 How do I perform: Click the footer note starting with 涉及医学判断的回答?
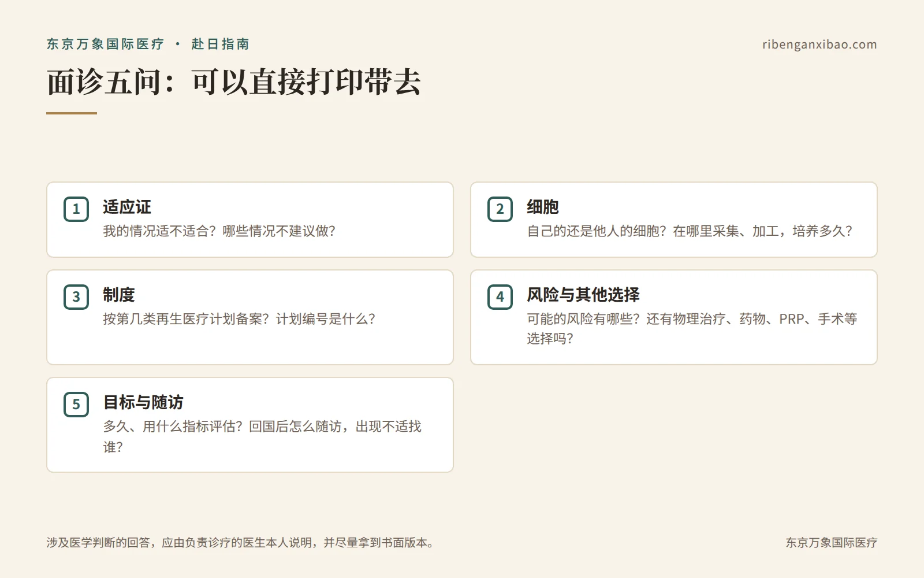coord(240,543)
